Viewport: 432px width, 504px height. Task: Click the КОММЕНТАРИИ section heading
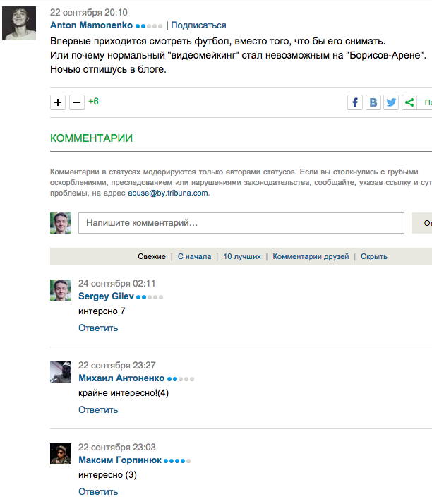click(x=91, y=138)
